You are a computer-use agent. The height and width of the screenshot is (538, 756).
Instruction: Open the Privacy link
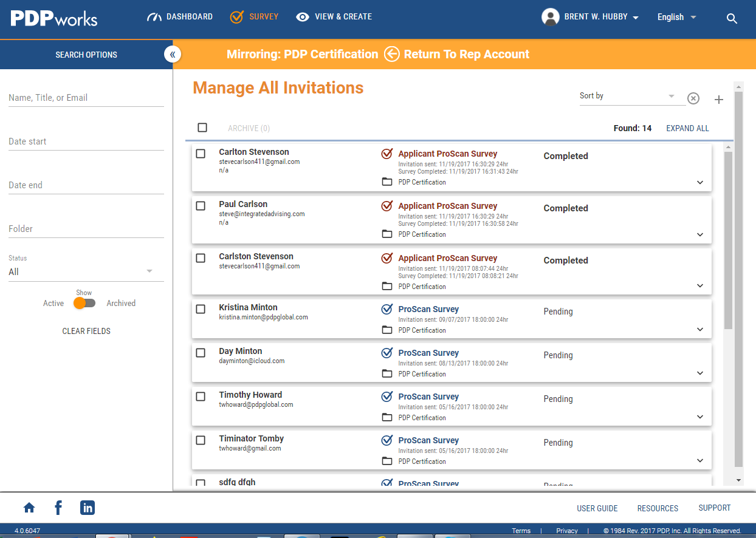click(x=567, y=531)
